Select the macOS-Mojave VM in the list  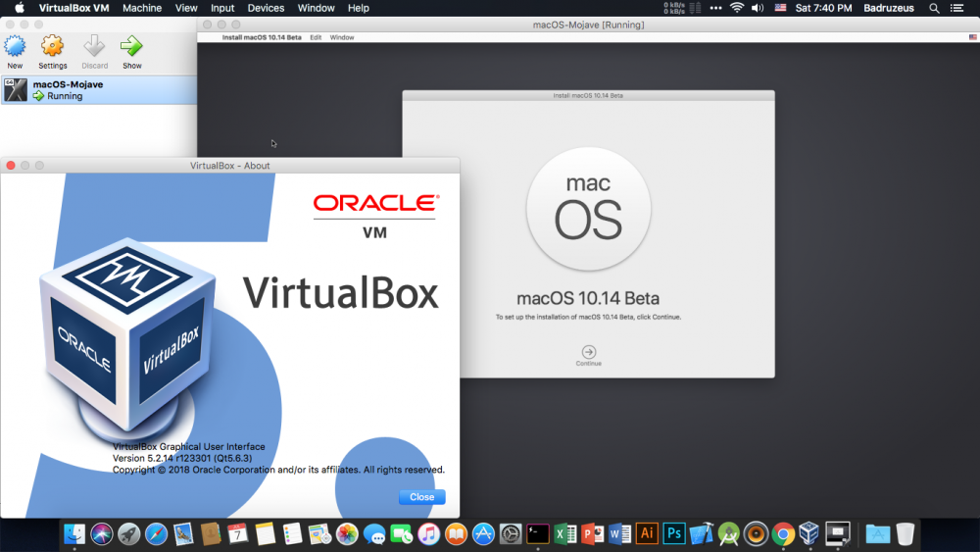(99, 90)
